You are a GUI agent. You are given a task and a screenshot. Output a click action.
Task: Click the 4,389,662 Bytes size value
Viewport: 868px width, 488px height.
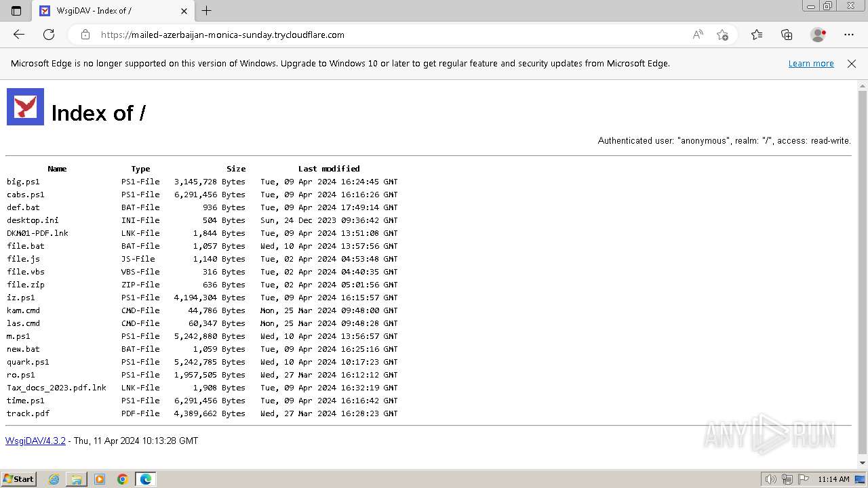point(210,413)
